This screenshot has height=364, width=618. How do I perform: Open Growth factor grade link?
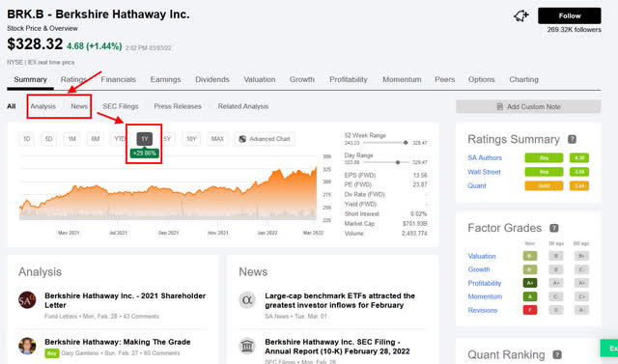(479, 269)
